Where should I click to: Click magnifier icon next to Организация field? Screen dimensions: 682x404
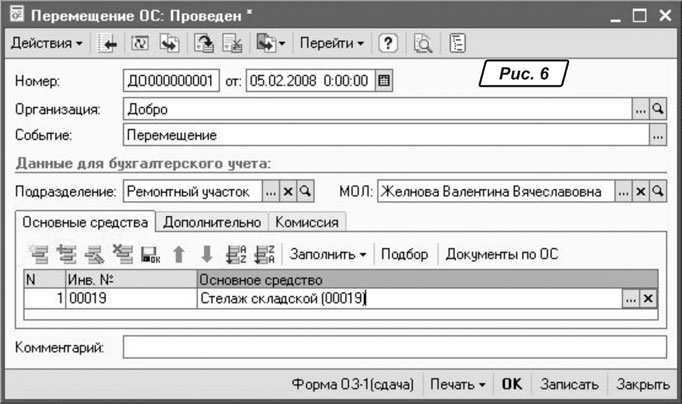[x=658, y=108]
